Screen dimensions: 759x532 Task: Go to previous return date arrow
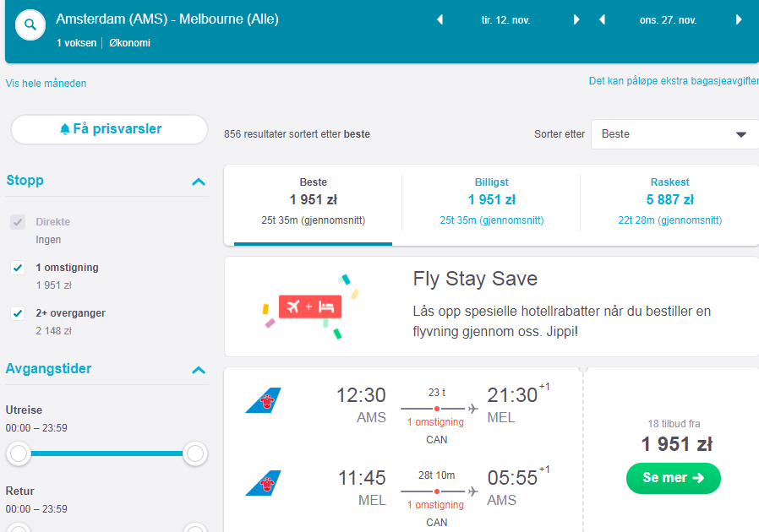(x=602, y=19)
